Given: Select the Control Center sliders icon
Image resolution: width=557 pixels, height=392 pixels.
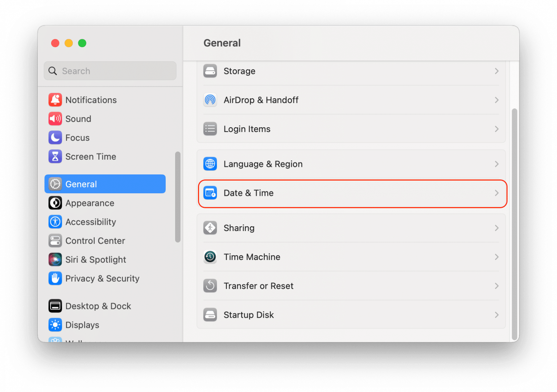Looking at the screenshot, I should [x=55, y=240].
